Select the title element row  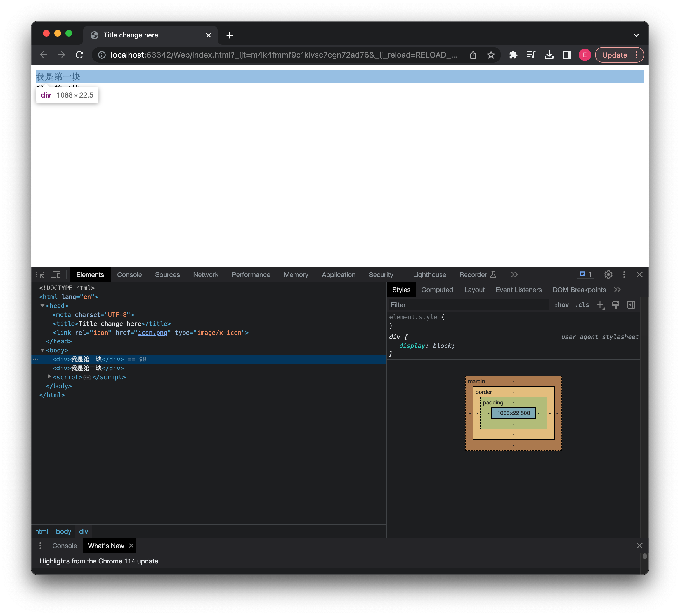112,324
